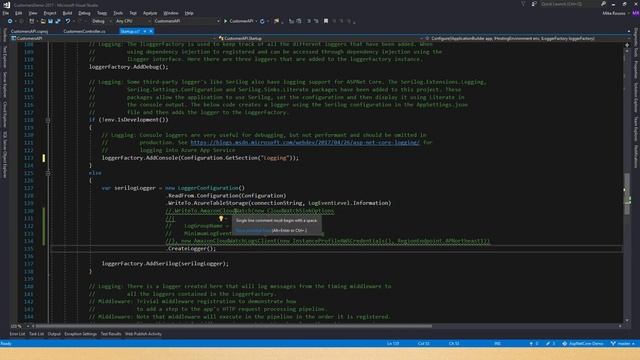Viewport: 640px width, 360px height.
Task: Click the Save All icon
Action: 58,21
